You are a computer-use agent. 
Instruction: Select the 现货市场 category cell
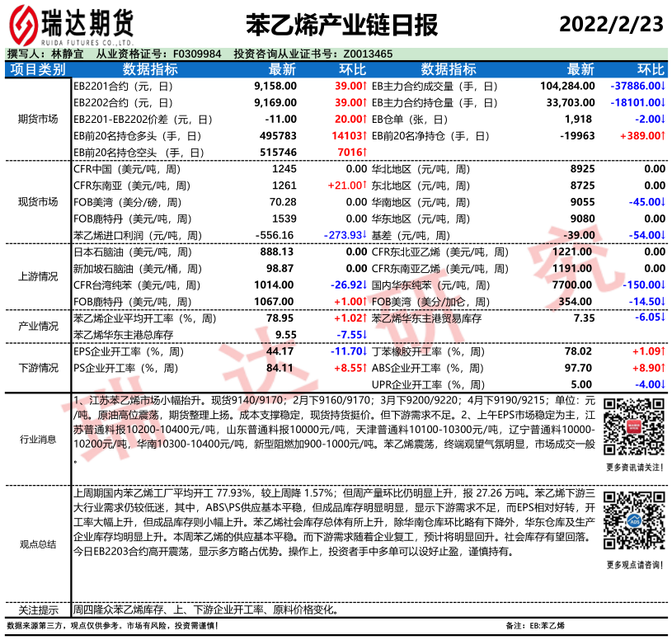pos(37,202)
